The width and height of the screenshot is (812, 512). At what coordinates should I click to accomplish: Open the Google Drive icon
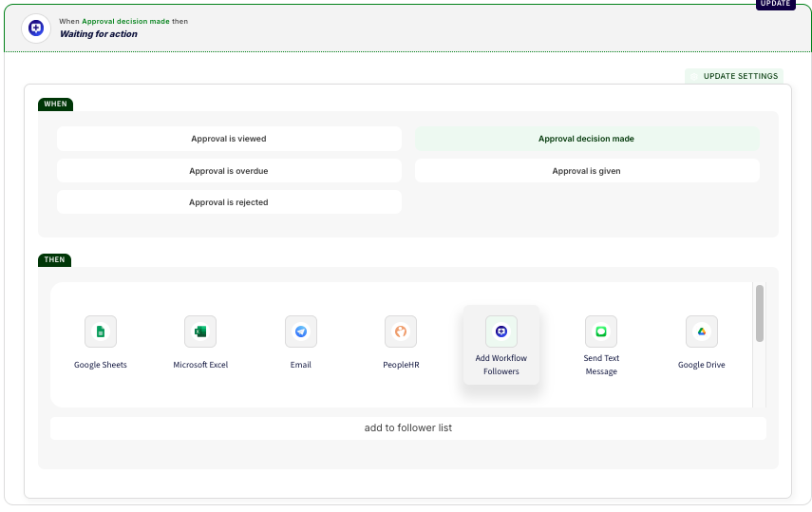(702, 332)
